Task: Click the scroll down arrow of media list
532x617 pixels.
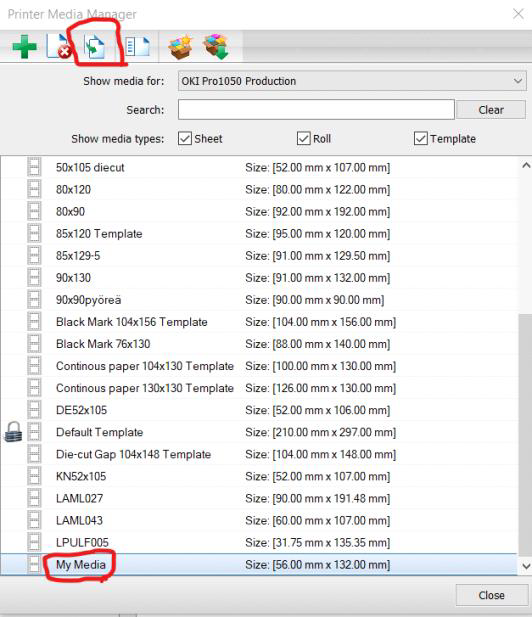Action: pyautogui.click(x=526, y=566)
